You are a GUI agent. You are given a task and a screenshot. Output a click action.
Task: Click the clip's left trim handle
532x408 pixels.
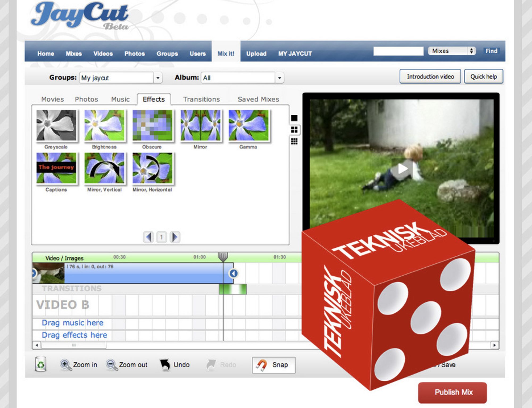[34, 273]
